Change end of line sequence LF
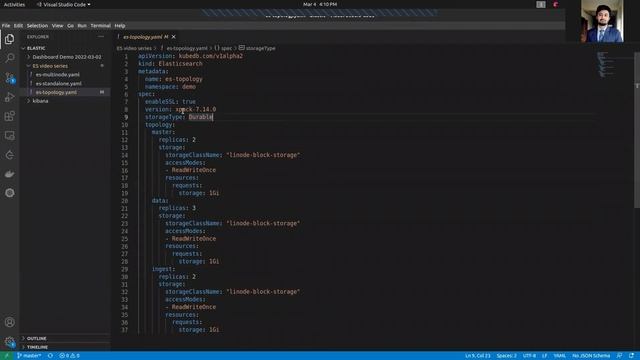 tap(544, 356)
